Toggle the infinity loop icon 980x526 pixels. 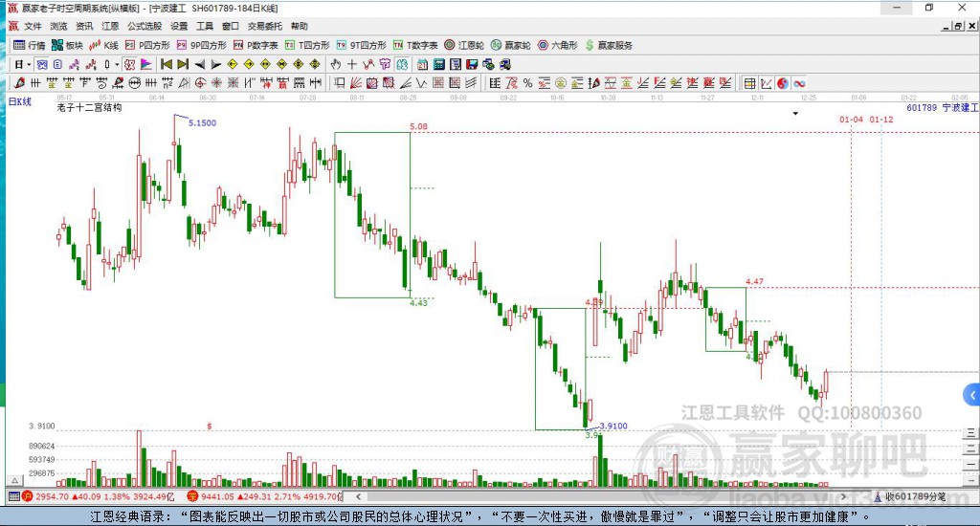coord(799,83)
